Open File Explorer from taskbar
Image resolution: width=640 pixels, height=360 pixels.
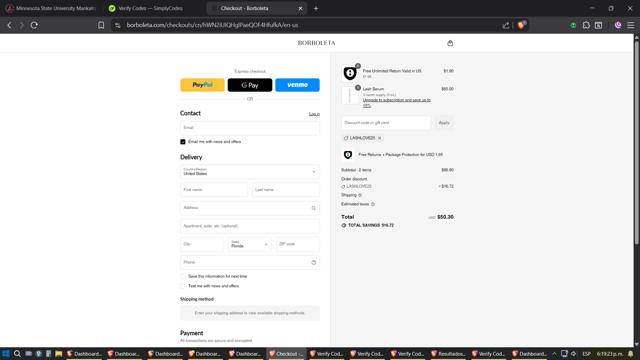pyautogui.click(x=59, y=354)
